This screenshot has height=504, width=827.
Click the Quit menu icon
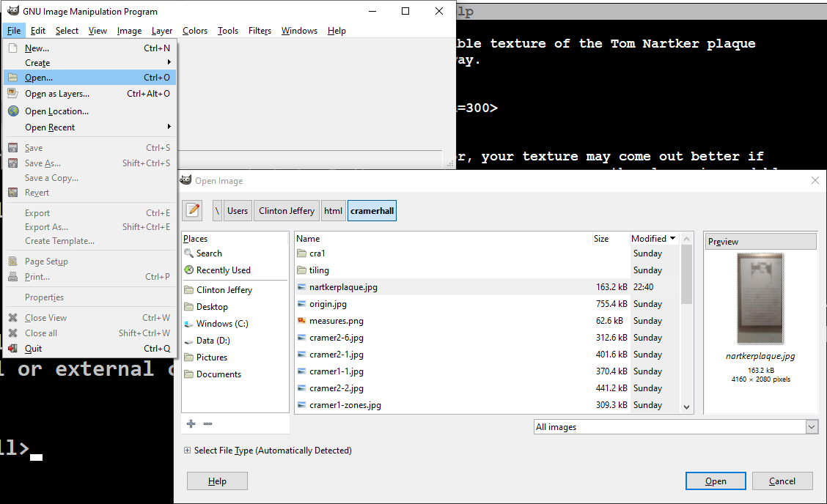(x=13, y=349)
